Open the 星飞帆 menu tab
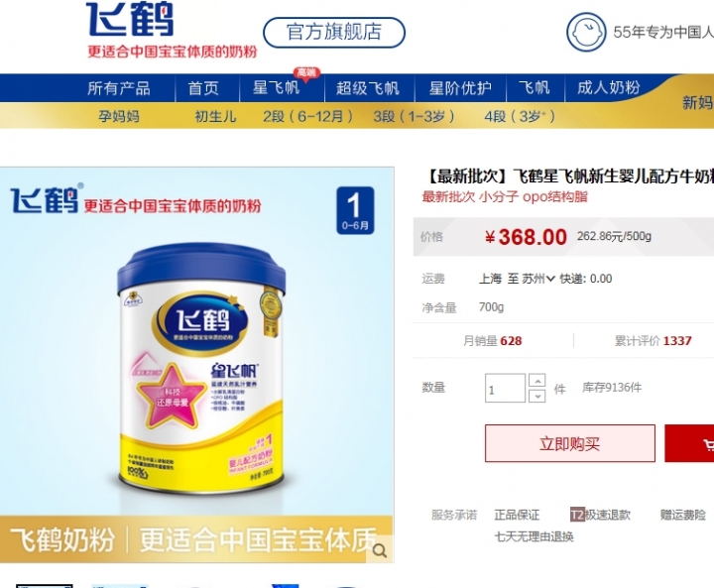This screenshot has width=714, height=588. coord(276,88)
